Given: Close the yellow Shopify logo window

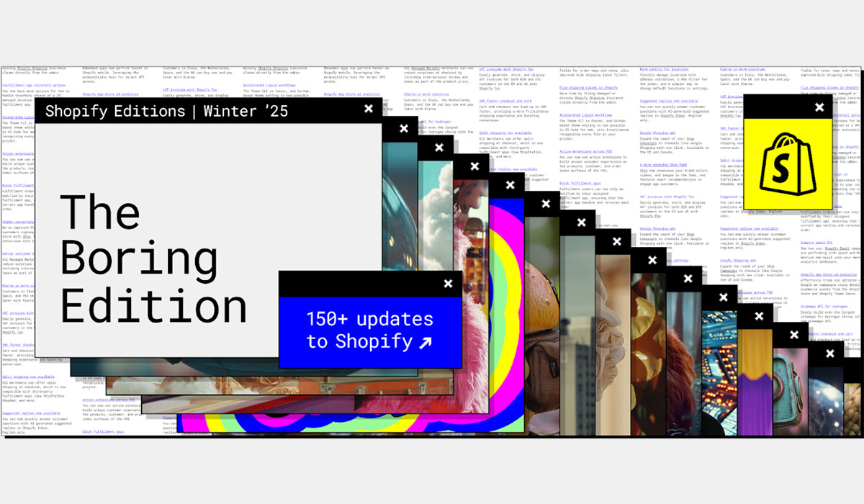Looking at the screenshot, I should coord(819,108).
